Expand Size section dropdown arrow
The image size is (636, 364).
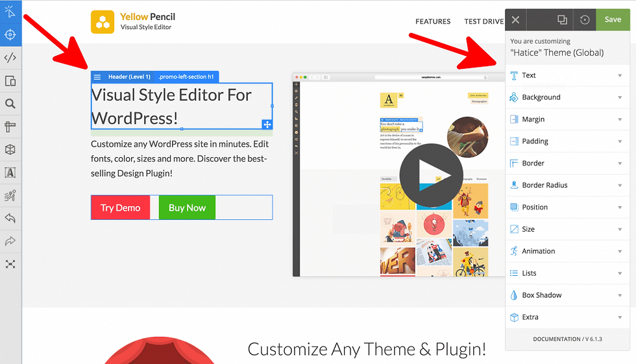(620, 230)
